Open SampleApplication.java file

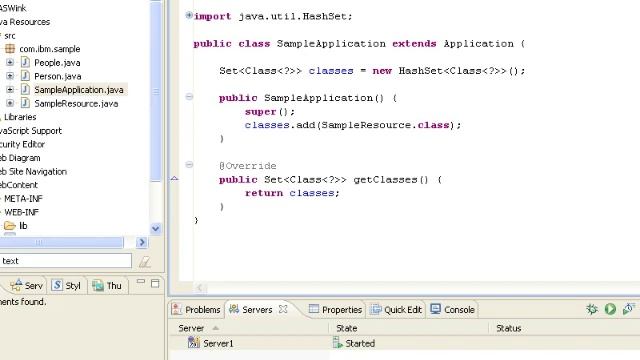pyautogui.click(x=79, y=90)
